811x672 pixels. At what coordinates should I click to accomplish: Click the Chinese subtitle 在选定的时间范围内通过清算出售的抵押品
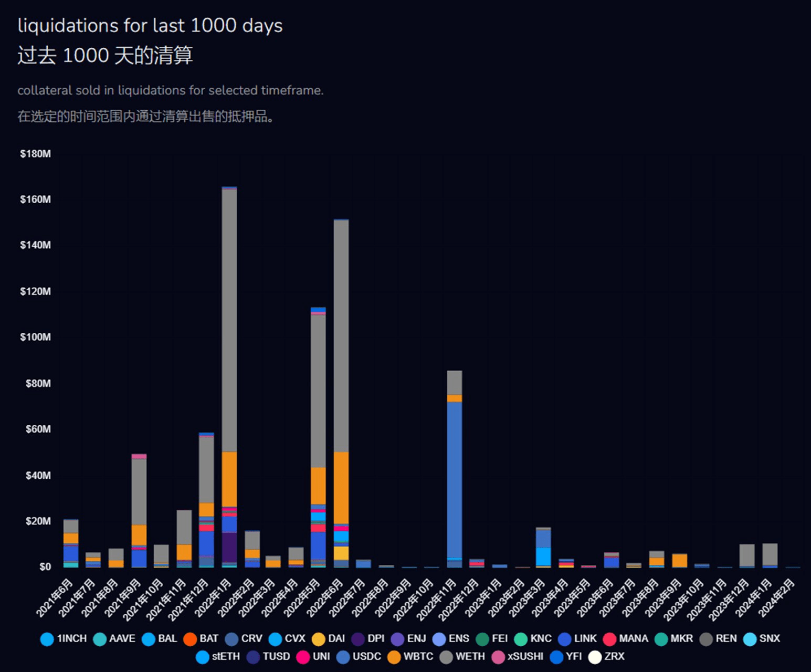click(x=146, y=116)
